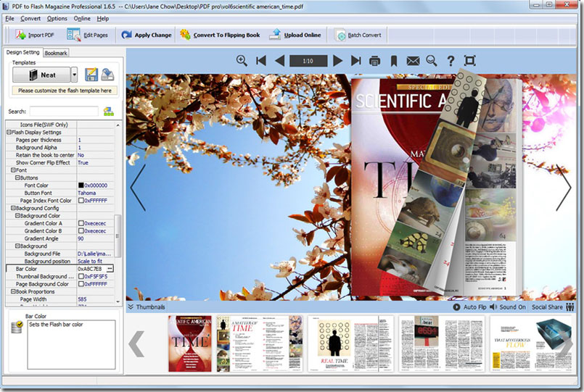Zoom in with the magnifier-plus icon
Screen dimensions: 584x392
(x=242, y=61)
